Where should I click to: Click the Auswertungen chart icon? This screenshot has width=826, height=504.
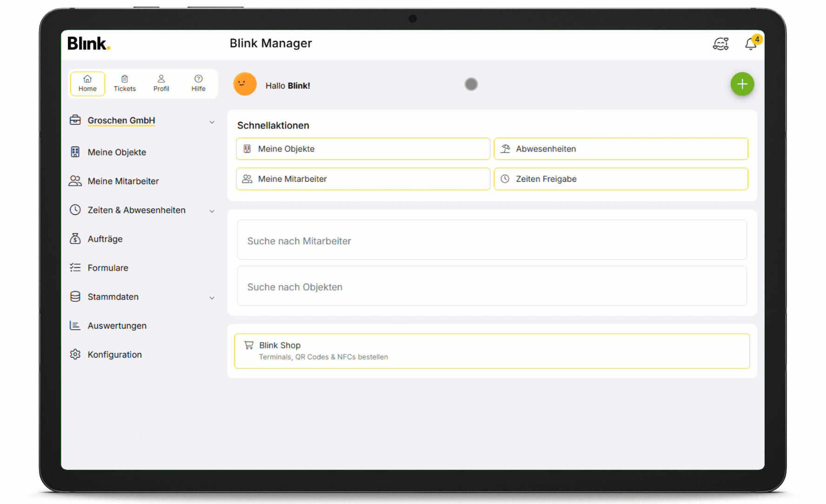[75, 325]
